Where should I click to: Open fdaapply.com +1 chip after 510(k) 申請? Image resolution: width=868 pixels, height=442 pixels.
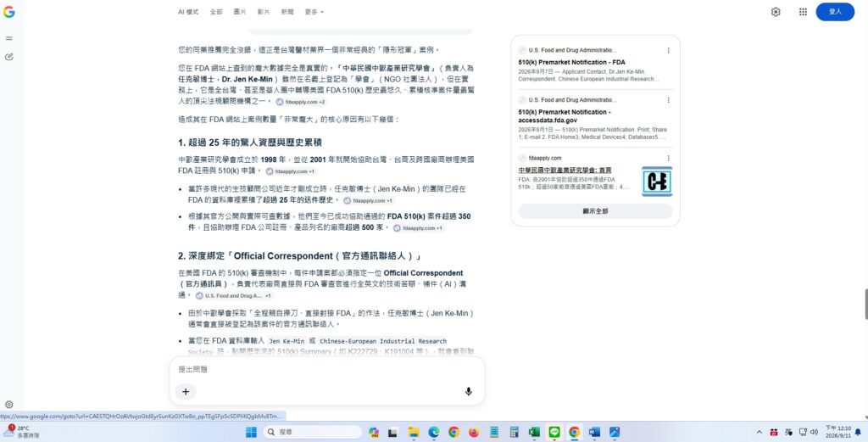tap(291, 171)
